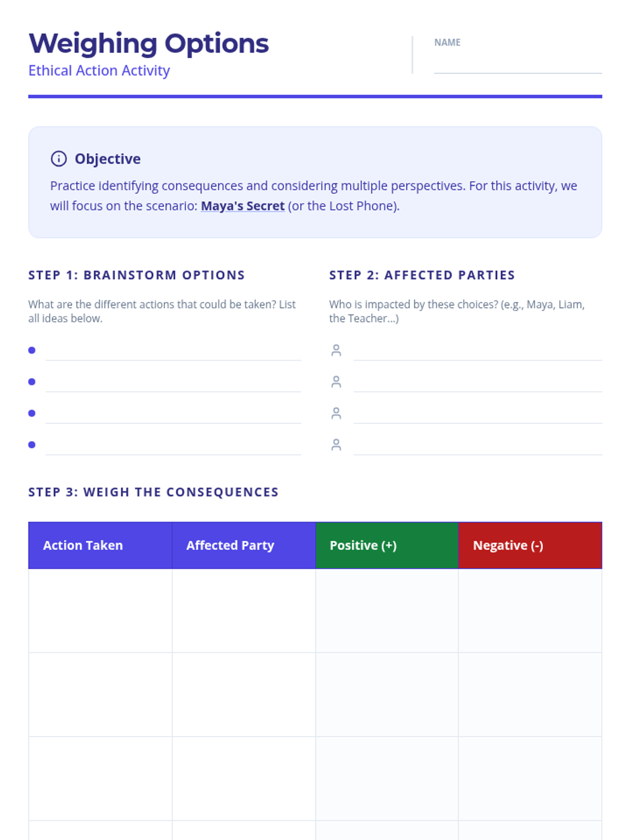Click the red Negative (-) header
Viewport: 630px width, 840px height.
(x=530, y=545)
